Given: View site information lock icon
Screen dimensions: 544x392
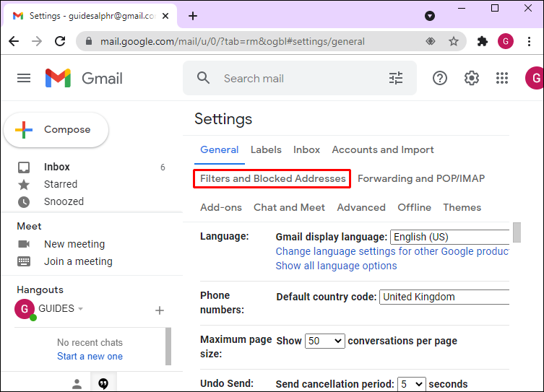Looking at the screenshot, I should 89,41.
